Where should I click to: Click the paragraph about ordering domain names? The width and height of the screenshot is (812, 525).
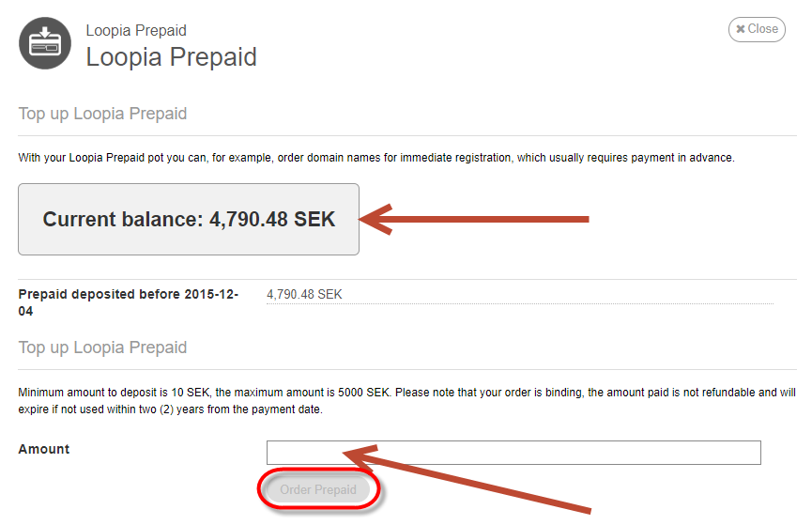click(376, 158)
